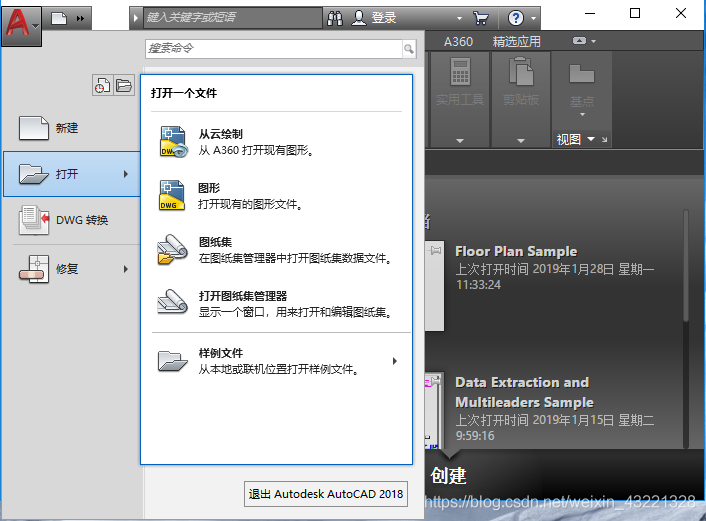Click the user sign-in icon
The image size is (706, 521).
click(359, 18)
